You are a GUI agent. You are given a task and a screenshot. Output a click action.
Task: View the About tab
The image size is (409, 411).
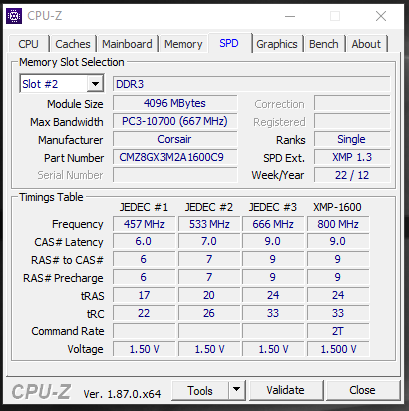366,44
